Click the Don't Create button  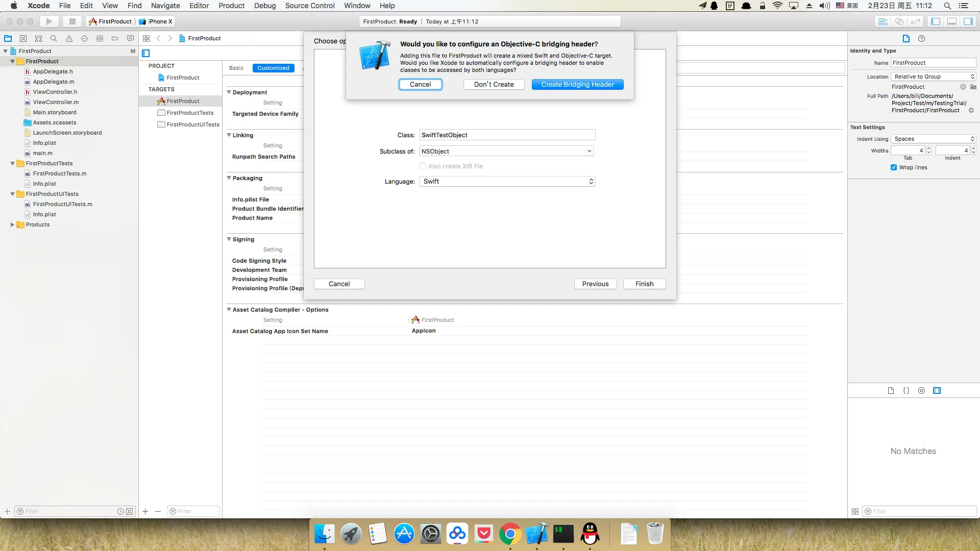click(x=494, y=84)
